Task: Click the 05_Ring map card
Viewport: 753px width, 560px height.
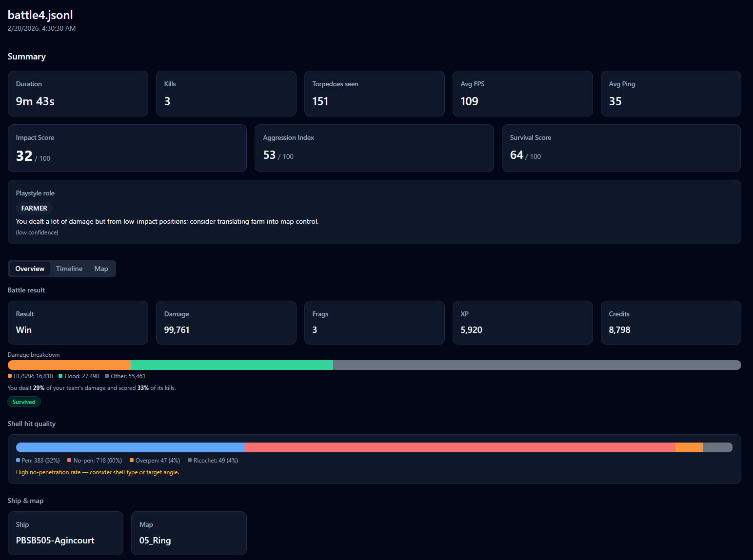Action: tap(189, 533)
